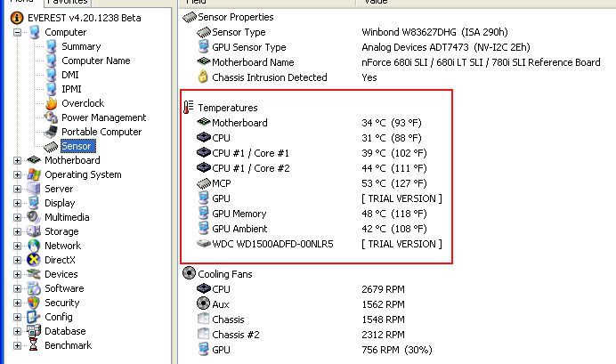Select the Sensor Type row
Image resolution: width=616 pixels, height=364 pixels.
tap(352, 32)
